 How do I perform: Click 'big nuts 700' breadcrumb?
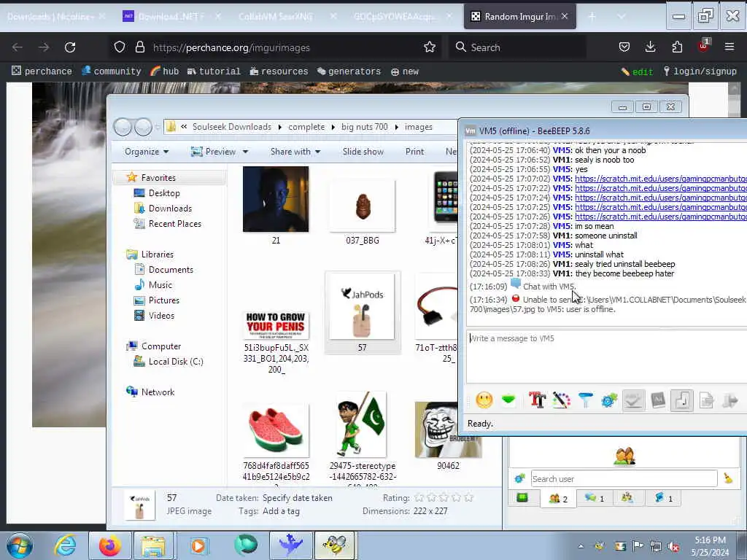(365, 127)
